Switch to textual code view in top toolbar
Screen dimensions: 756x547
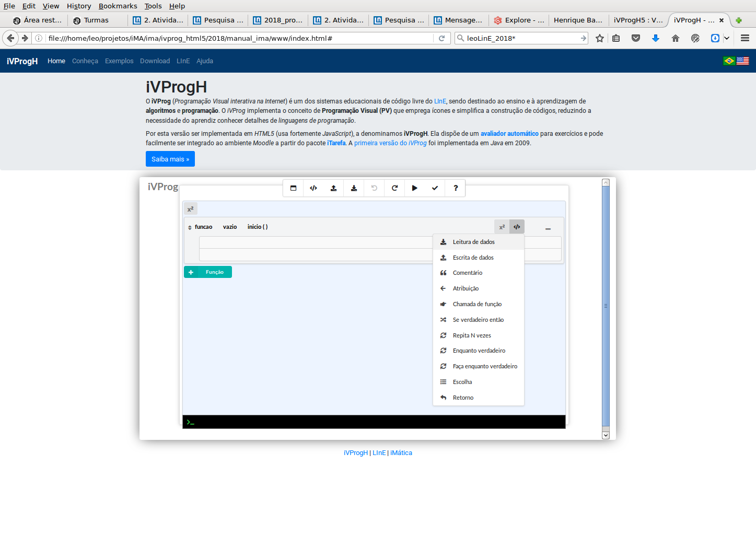pyautogui.click(x=313, y=188)
